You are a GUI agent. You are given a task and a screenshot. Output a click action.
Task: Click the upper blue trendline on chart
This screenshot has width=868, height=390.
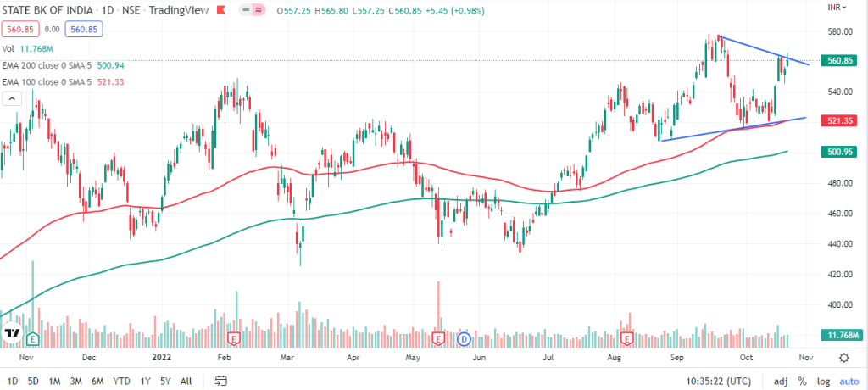(x=763, y=50)
